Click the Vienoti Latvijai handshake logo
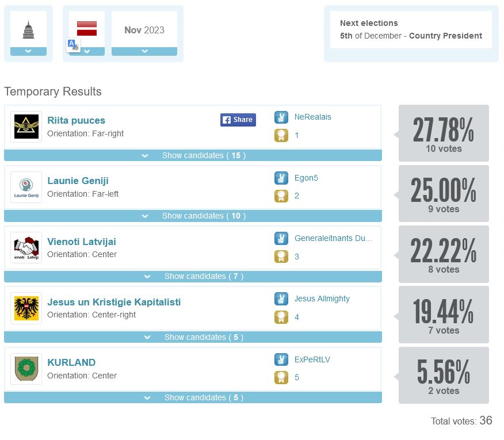504x440 pixels. [26, 248]
